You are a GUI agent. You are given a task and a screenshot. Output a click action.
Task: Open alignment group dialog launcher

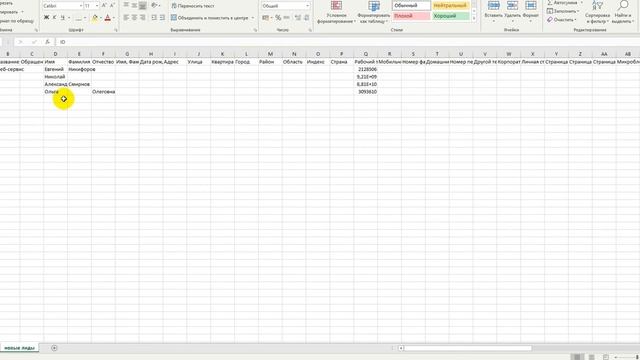click(x=256, y=30)
